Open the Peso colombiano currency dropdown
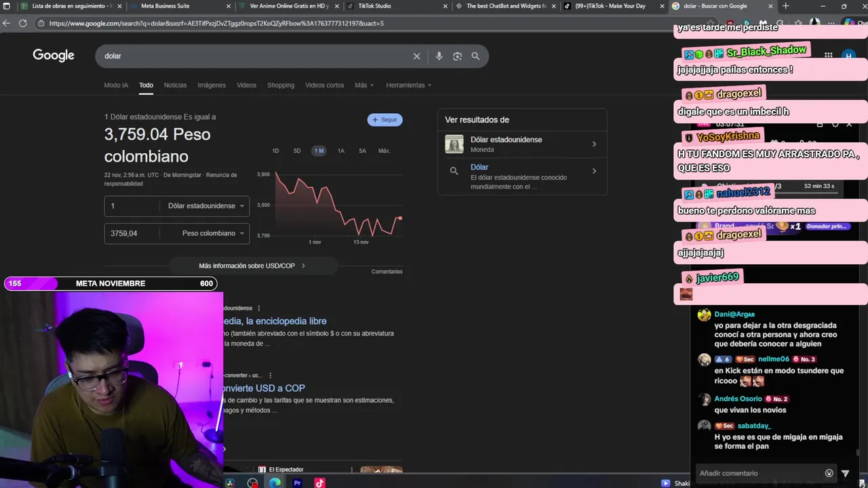Image resolution: width=868 pixels, height=488 pixels. point(213,233)
